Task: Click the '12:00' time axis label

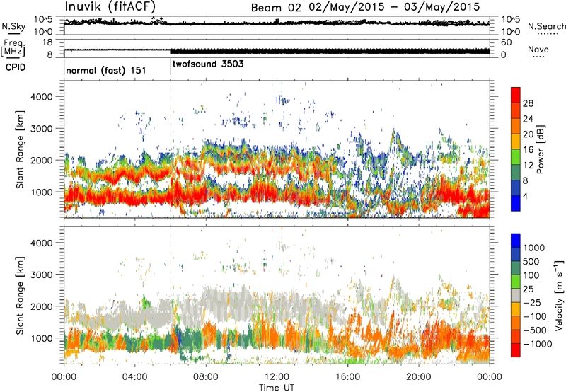Action: 277,377
